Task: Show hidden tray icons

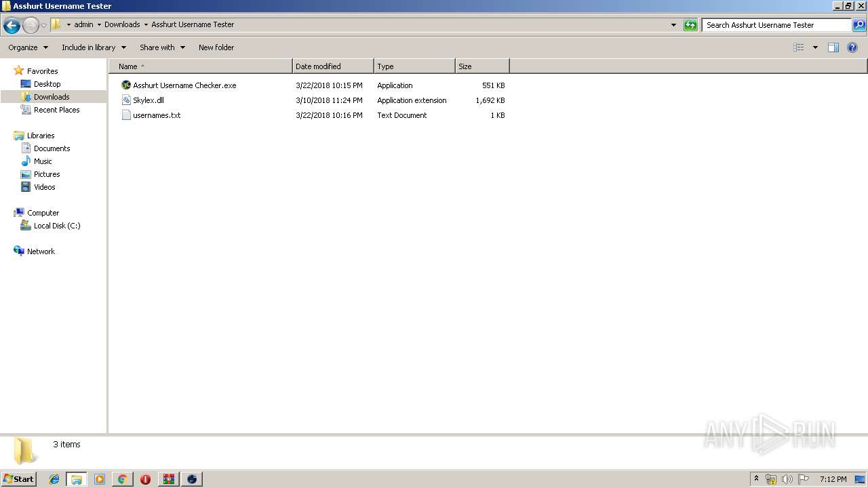Action: (757, 479)
